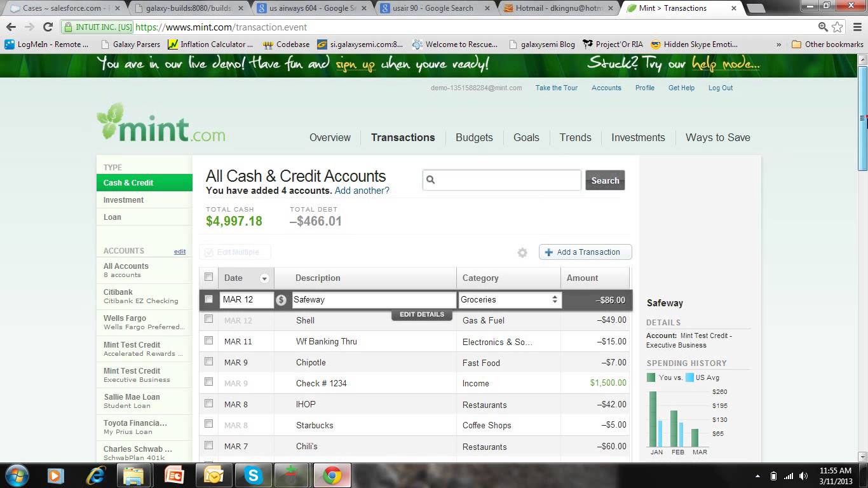Image resolution: width=868 pixels, height=488 pixels.
Task: Switch to Chrome in the taskbar
Action: (x=332, y=475)
